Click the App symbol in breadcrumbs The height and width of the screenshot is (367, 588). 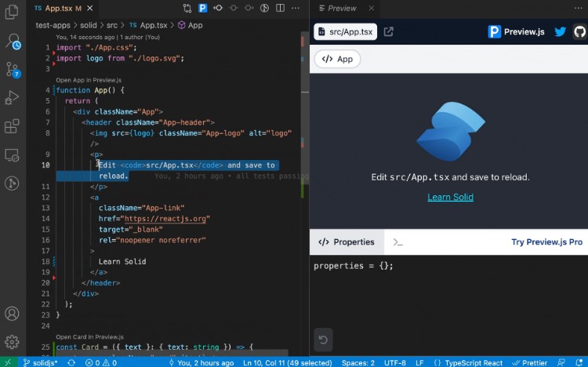pyautogui.click(x=194, y=25)
